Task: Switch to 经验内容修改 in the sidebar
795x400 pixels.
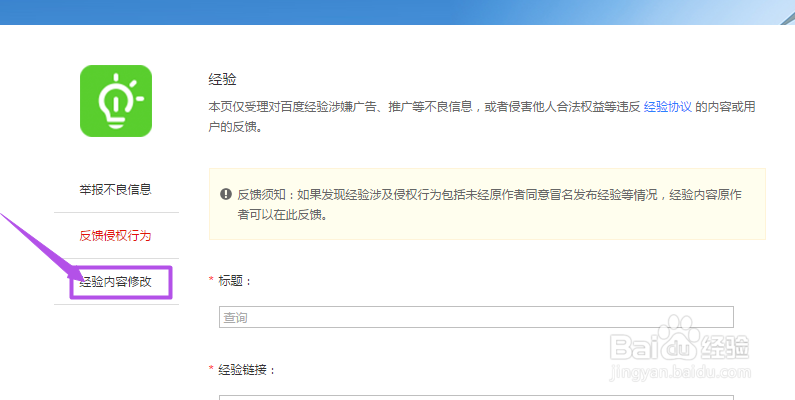Action: point(116,281)
